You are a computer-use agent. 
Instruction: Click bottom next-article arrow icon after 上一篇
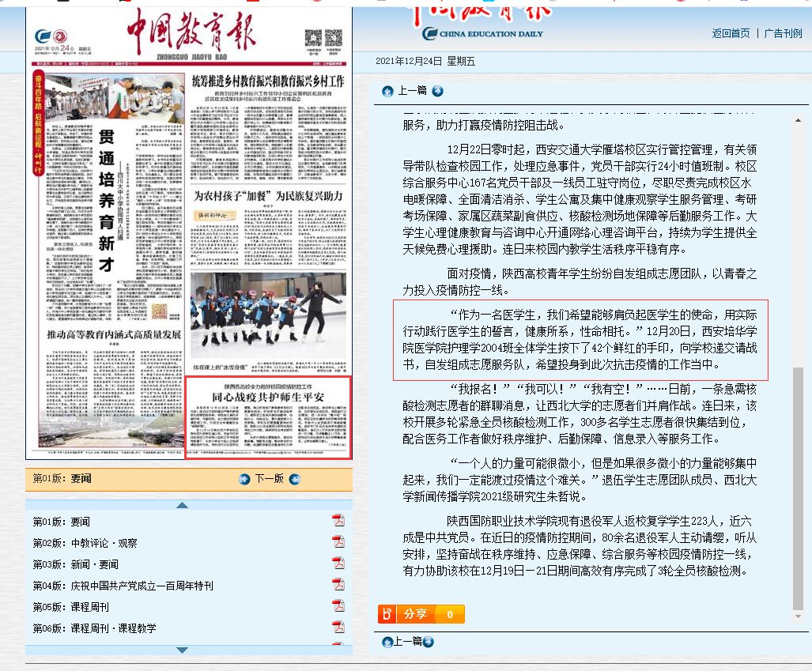click(428, 642)
